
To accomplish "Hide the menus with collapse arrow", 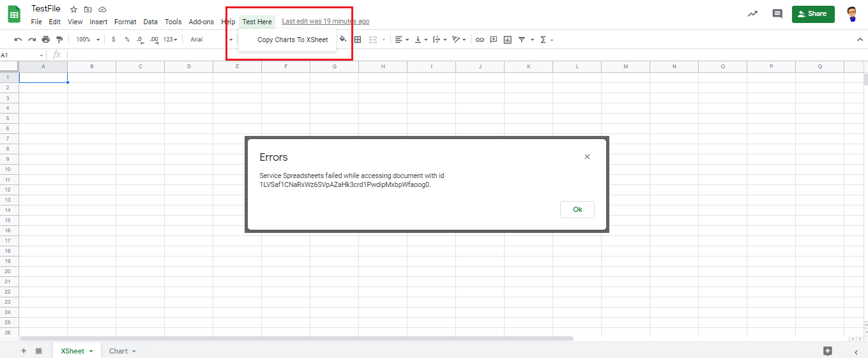I will click(859, 40).
